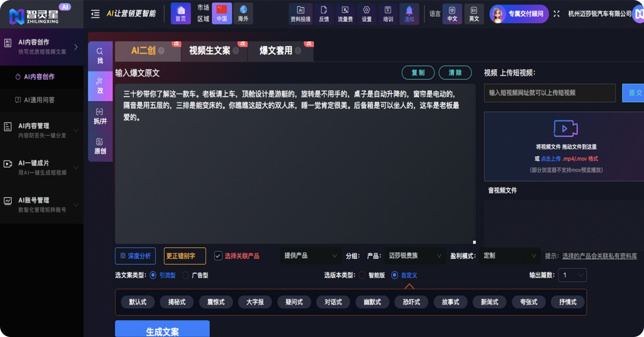Select the 幽默式 style chip
The width and height of the screenshot is (644, 337).
372,302
